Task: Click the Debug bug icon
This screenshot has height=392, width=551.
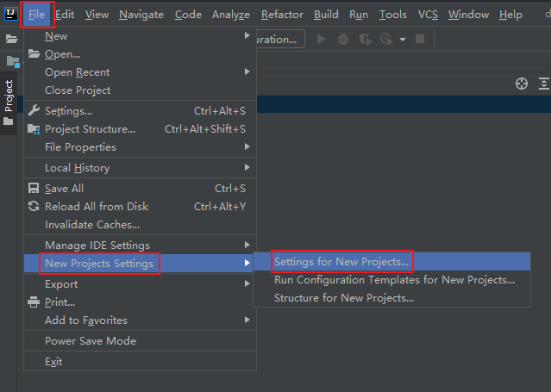Action: [343, 39]
